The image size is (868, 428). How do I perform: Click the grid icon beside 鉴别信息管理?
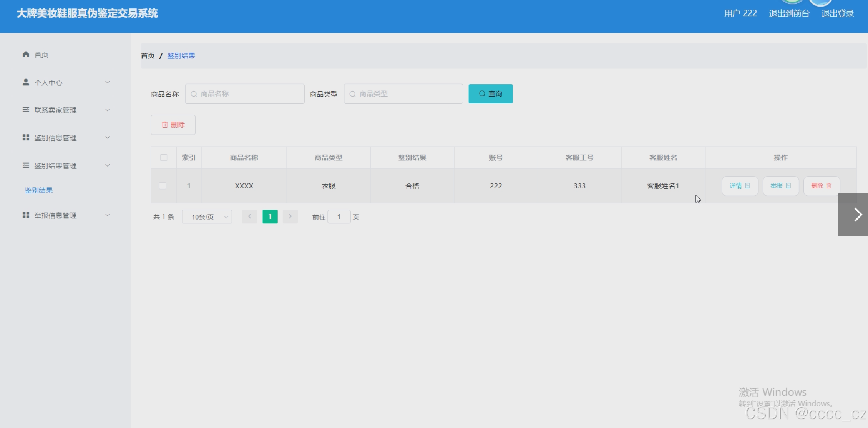[x=26, y=137]
